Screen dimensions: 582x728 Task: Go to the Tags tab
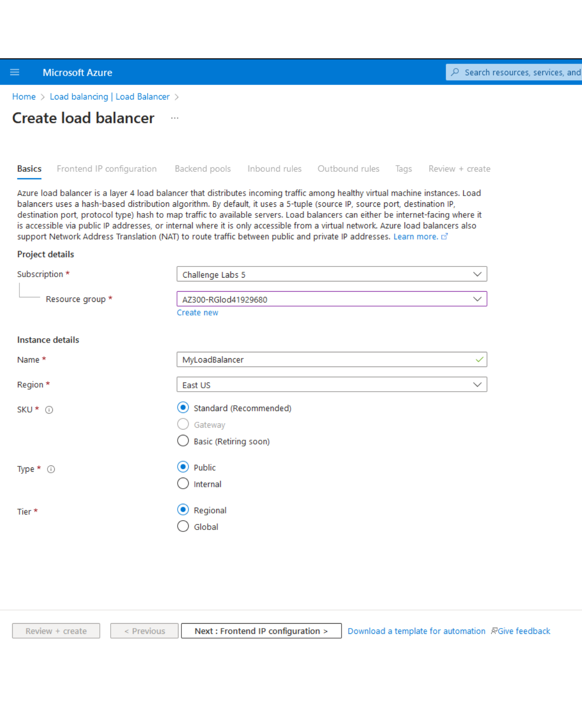coord(404,169)
